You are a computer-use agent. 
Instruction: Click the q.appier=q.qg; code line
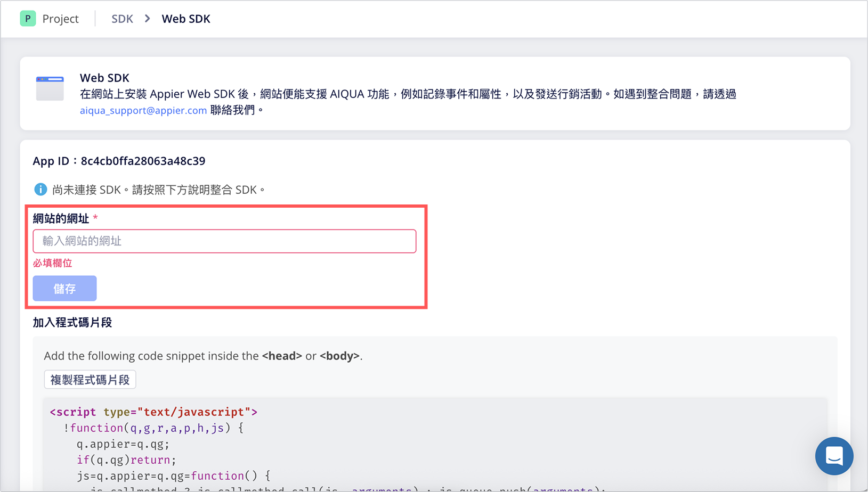pyautogui.click(x=123, y=444)
